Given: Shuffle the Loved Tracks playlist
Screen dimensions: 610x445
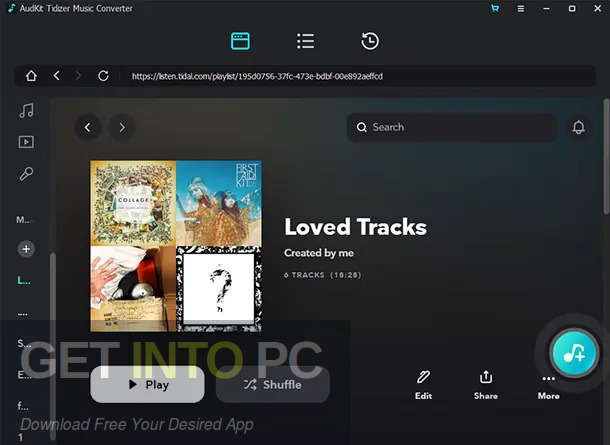Looking at the screenshot, I should (x=273, y=384).
